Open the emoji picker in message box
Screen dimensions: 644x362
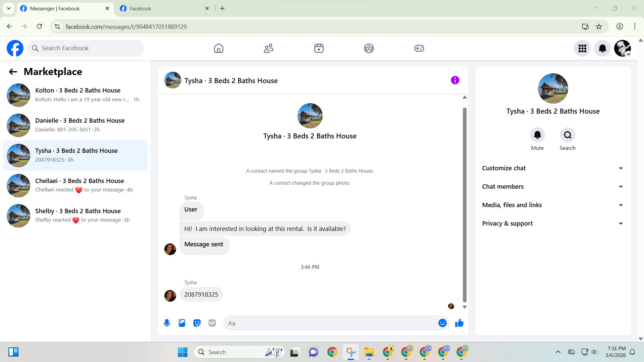442,323
